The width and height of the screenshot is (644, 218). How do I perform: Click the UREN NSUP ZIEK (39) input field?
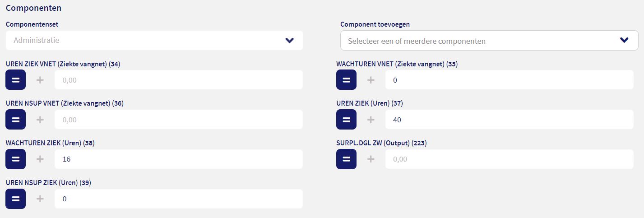coord(178,199)
